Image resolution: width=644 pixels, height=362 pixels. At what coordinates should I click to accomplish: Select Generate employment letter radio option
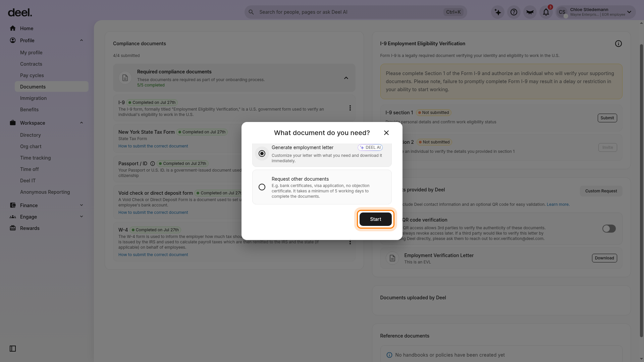click(262, 154)
